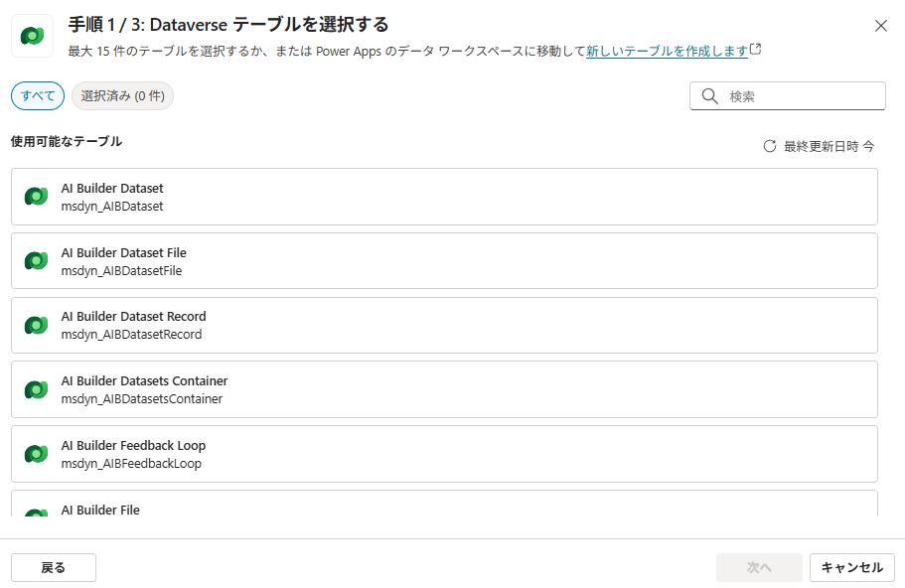The image size is (905, 588).
Task: Click the AI Builder Feedback Loop icon
Action: pyautogui.click(x=36, y=454)
